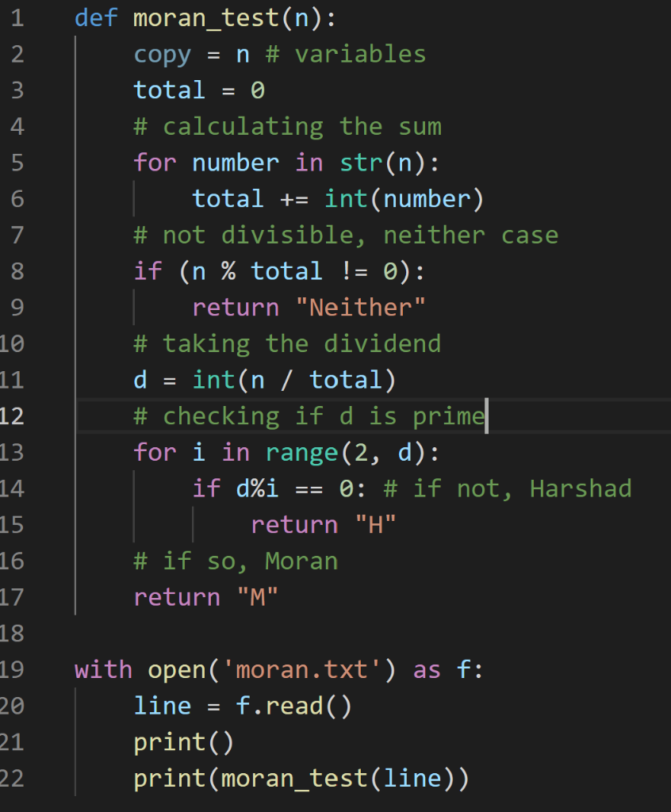Click the 'copy' variable on line 2
Image resolution: width=671 pixels, height=812 pixels.
click(162, 56)
